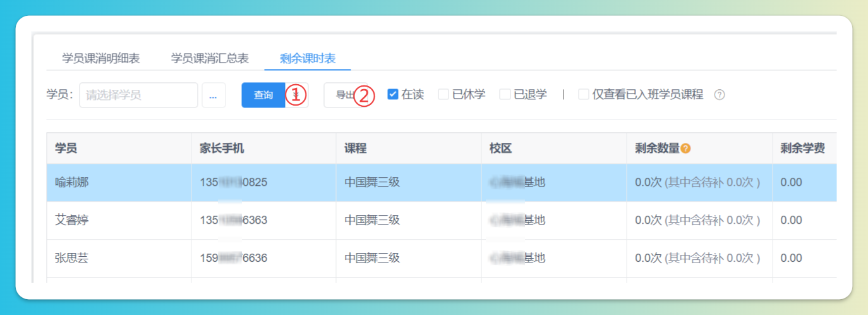Click remaining fee 0.00 in 喻莉娜's row
The image size is (868, 315).
coord(792,183)
